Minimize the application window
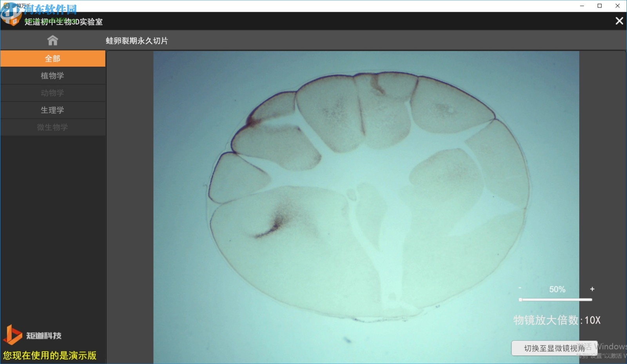Viewport: 627px width, 364px height. 582,6
